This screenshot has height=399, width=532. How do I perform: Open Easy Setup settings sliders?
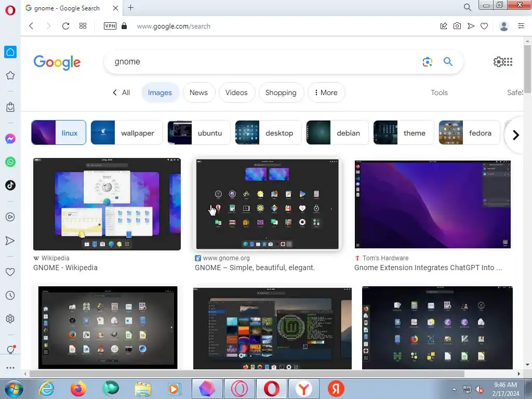[x=521, y=26]
